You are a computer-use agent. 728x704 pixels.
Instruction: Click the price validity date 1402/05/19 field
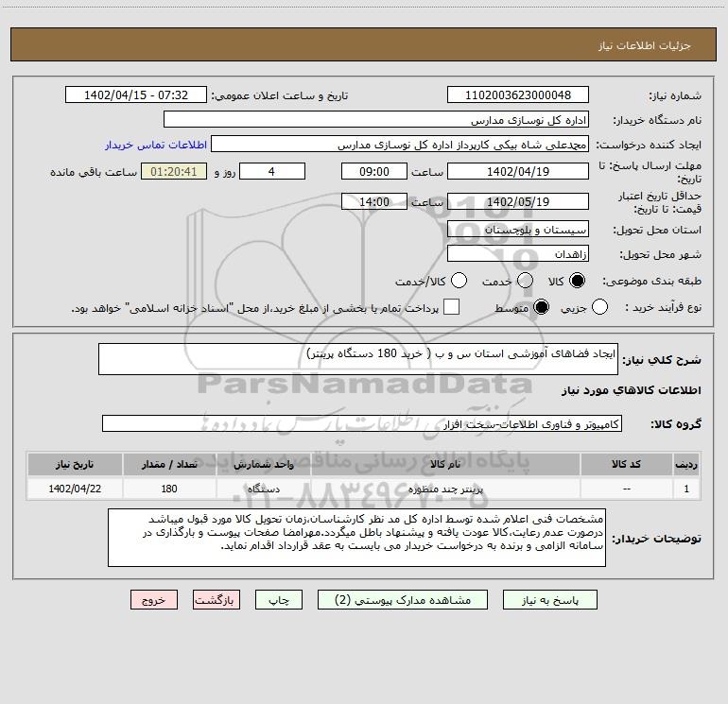tap(518, 201)
